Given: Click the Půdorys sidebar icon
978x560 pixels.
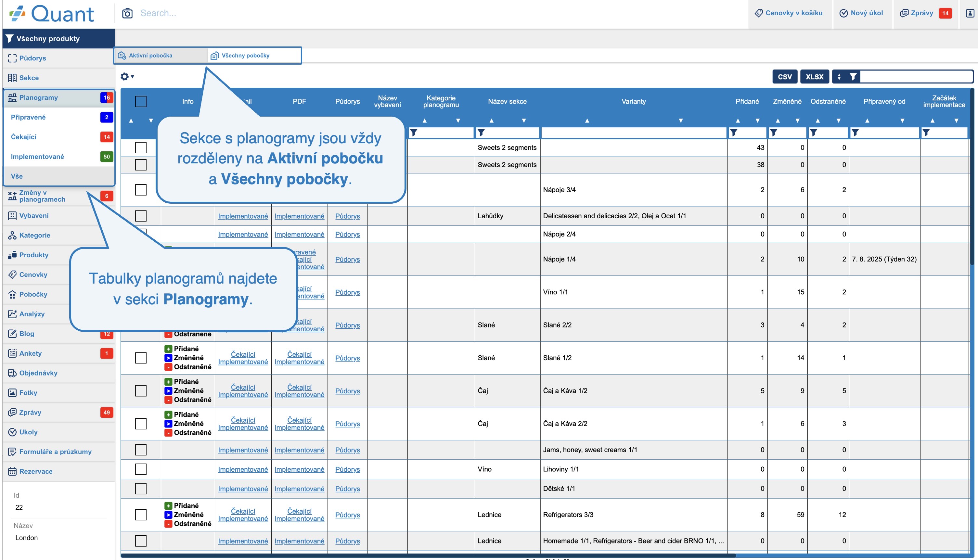Looking at the screenshot, I should [x=12, y=58].
